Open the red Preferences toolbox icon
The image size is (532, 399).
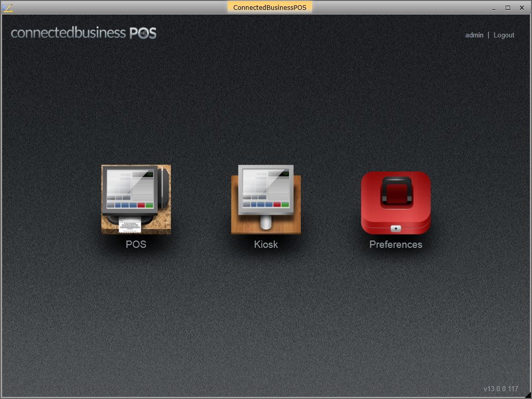pyautogui.click(x=396, y=203)
